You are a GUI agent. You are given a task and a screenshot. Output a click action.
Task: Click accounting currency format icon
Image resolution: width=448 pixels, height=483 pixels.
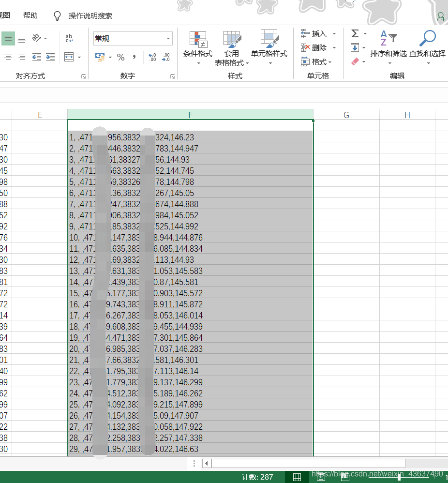(x=100, y=57)
